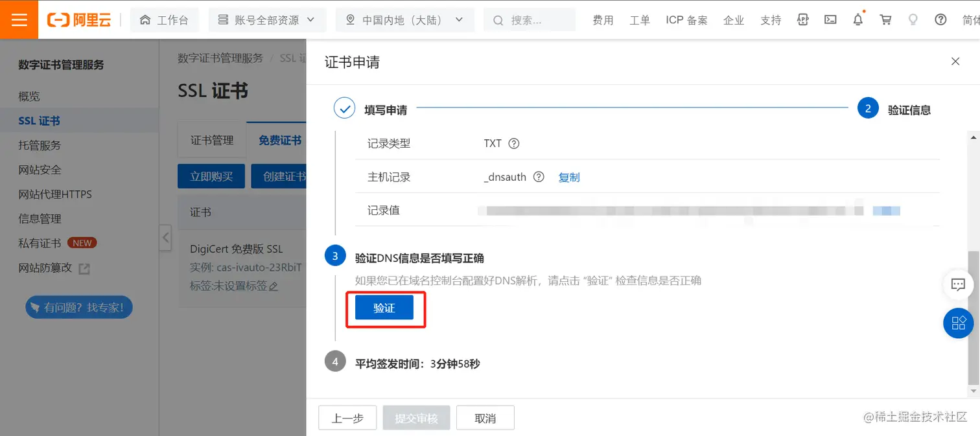This screenshot has height=436, width=980.
Task: Click the help icon next to TXT
Action: tap(514, 144)
